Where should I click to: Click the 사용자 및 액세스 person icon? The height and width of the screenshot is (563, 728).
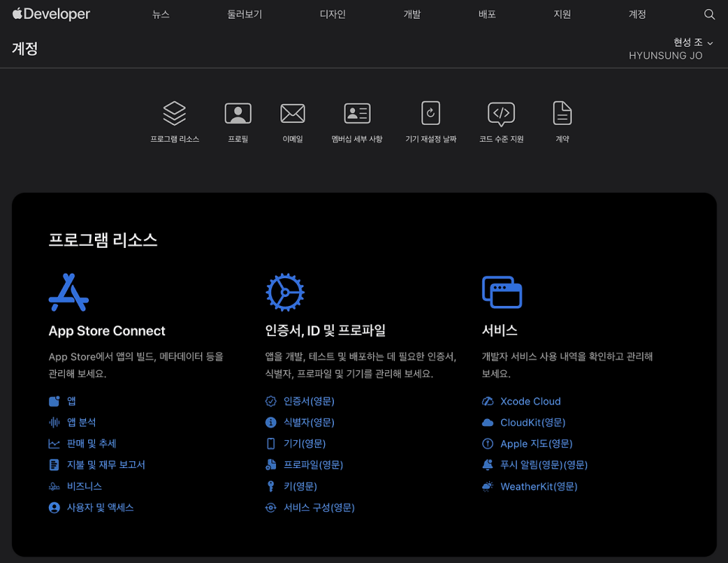pyautogui.click(x=54, y=508)
